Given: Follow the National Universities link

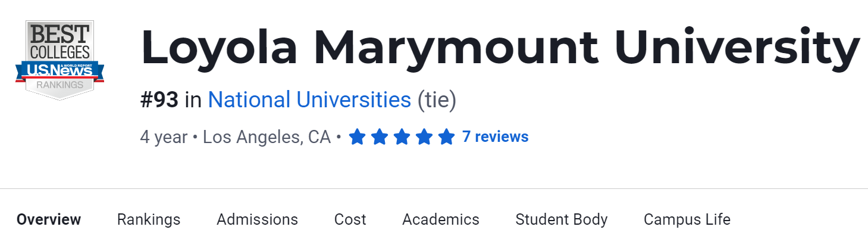Looking at the screenshot, I should pyautogui.click(x=309, y=100).
